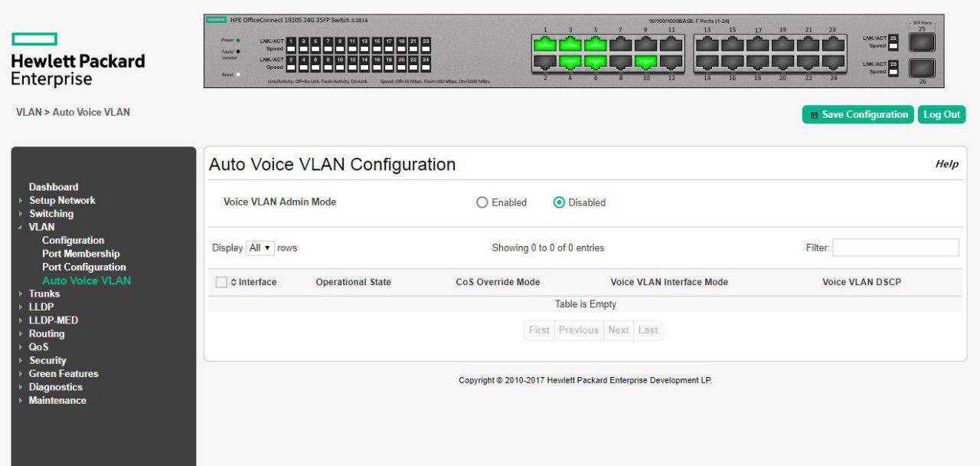Image resolution: width=980 pixels, height=466 pixels.
Task: Click port 13 on the switch graphic
Action: [x=707, y=44]
